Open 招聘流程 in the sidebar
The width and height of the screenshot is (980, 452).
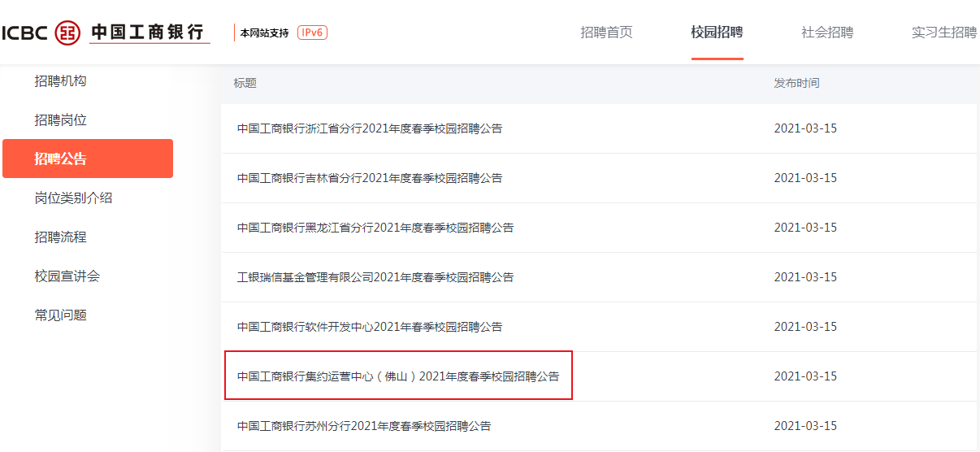(60, 237)
